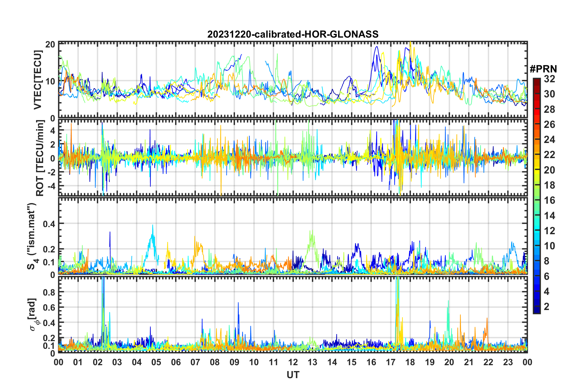
Task: Click inside the S4 scintillation panel
Action: [293, 236]
